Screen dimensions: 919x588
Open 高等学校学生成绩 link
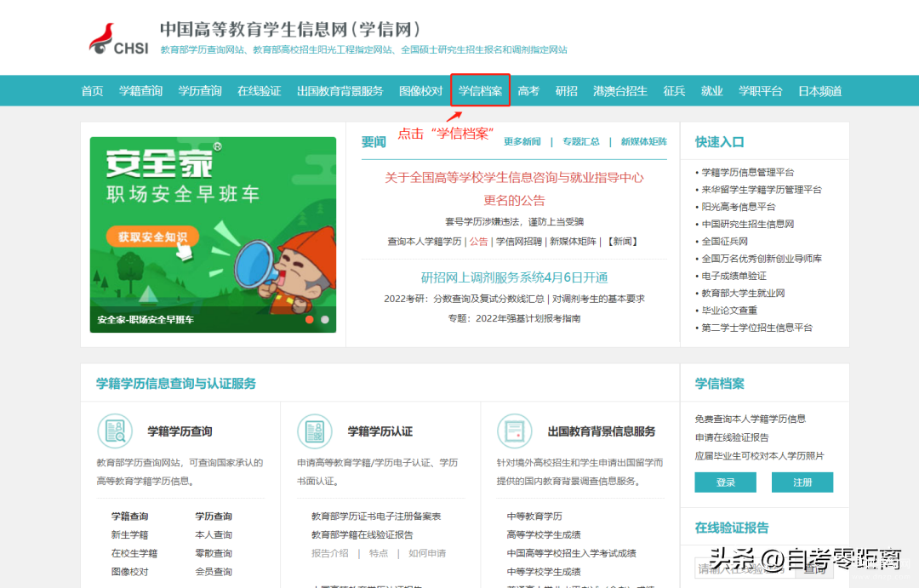tap(544, 534)
